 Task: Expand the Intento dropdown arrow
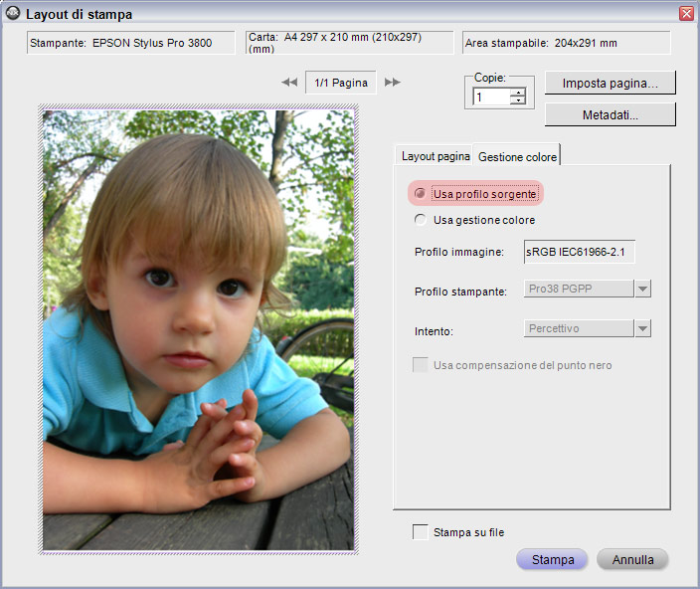click(643, 328)
